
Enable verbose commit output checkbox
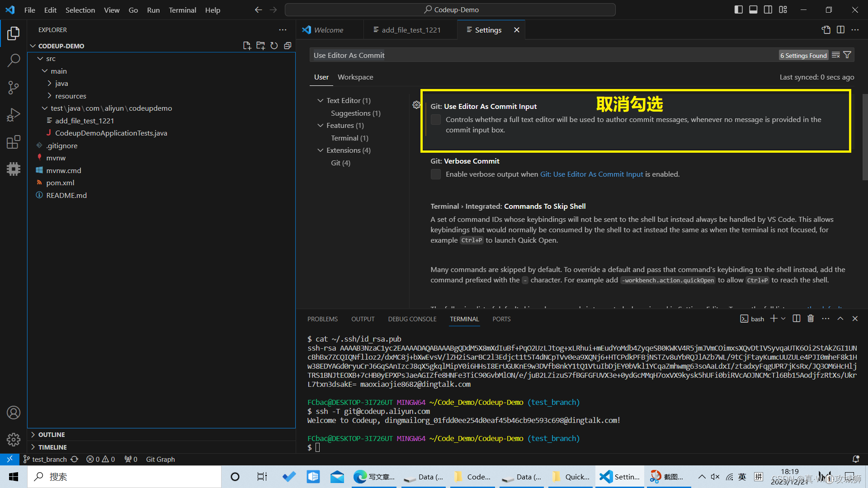435,174
